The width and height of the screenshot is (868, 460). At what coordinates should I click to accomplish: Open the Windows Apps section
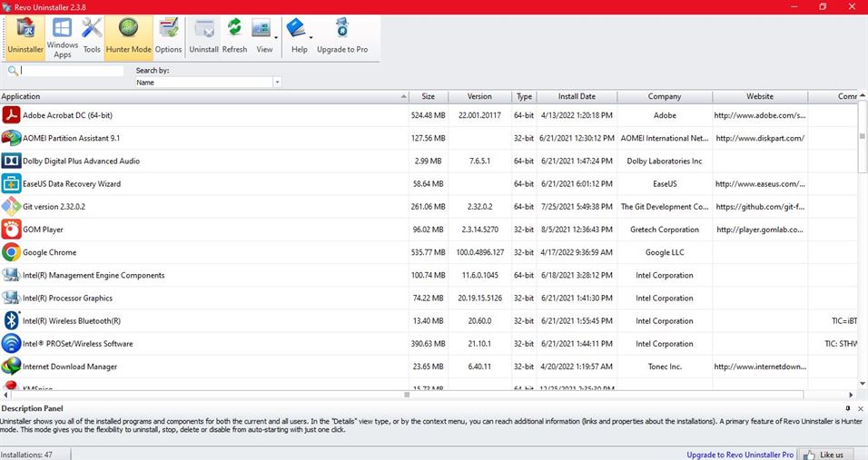[63, 38]
